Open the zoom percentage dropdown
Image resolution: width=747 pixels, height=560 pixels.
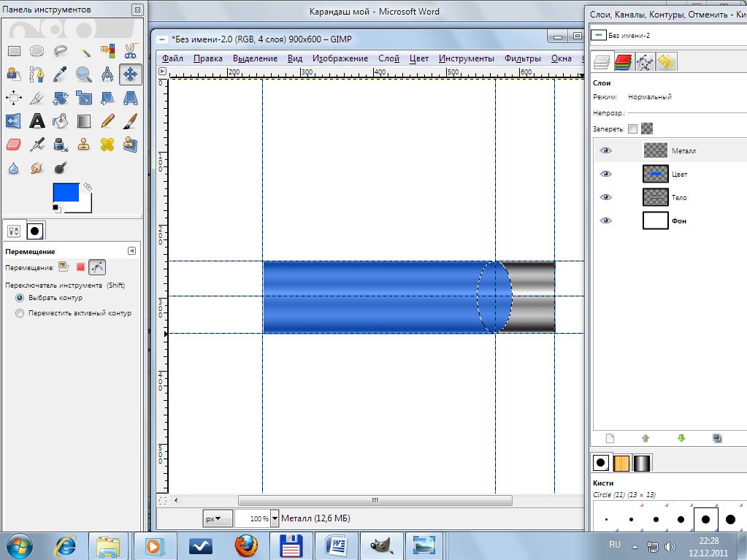(x=275, y=518)
